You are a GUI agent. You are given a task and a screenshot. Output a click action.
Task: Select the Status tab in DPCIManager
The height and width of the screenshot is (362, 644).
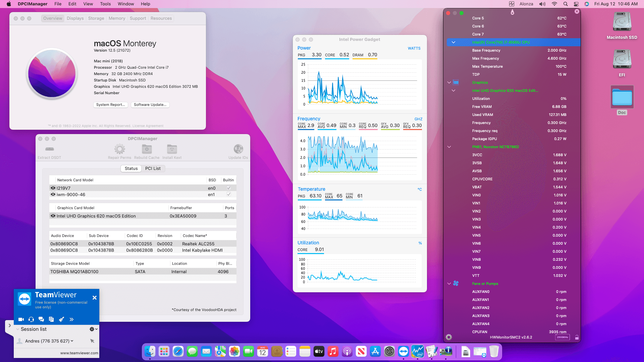point(131,168)
